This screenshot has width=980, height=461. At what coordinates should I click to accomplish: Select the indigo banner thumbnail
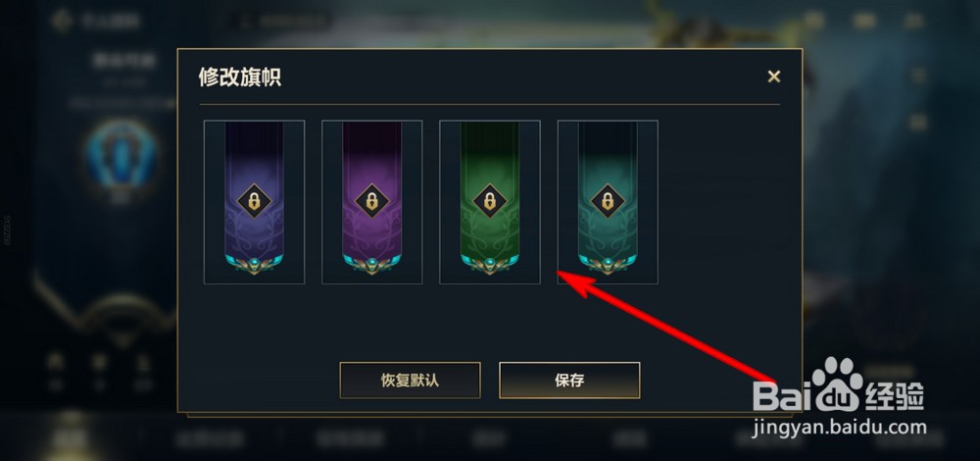point(255,202)
